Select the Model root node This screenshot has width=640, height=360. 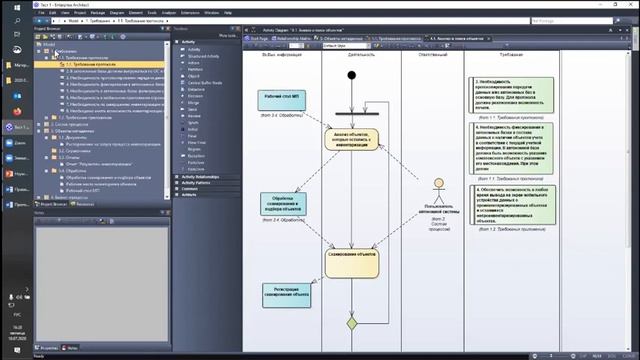[x=49, y=44]
